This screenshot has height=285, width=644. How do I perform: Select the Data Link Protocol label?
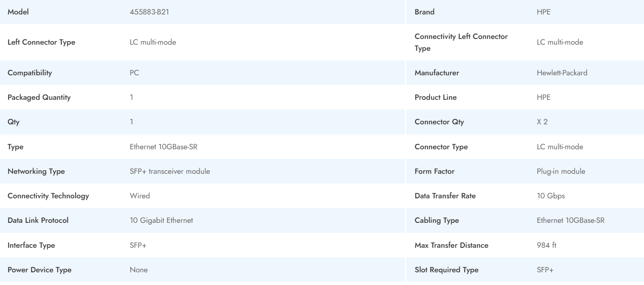tap(38, 221)
